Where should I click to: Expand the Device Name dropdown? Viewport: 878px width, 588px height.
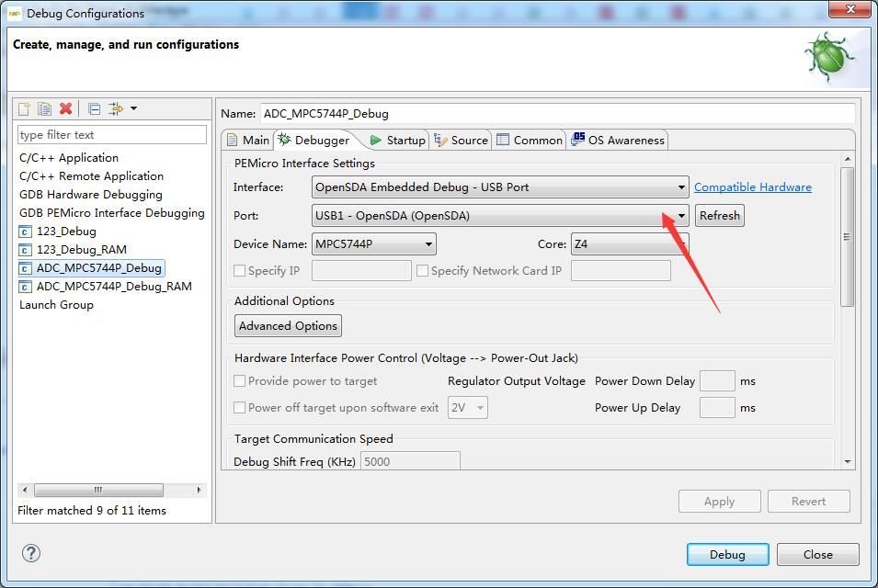click(x=374, y=243)
